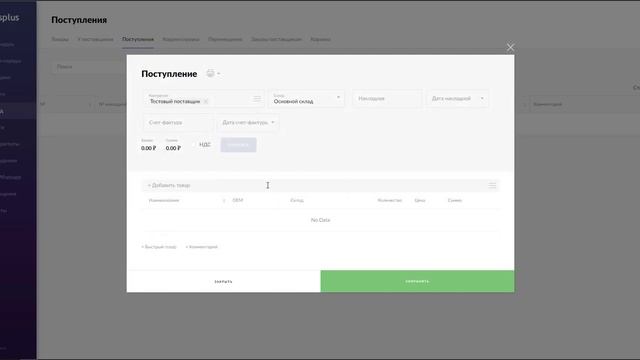Focus the Накладная input field
Viewport: 640px width, 360px height.
pos(387,98)
